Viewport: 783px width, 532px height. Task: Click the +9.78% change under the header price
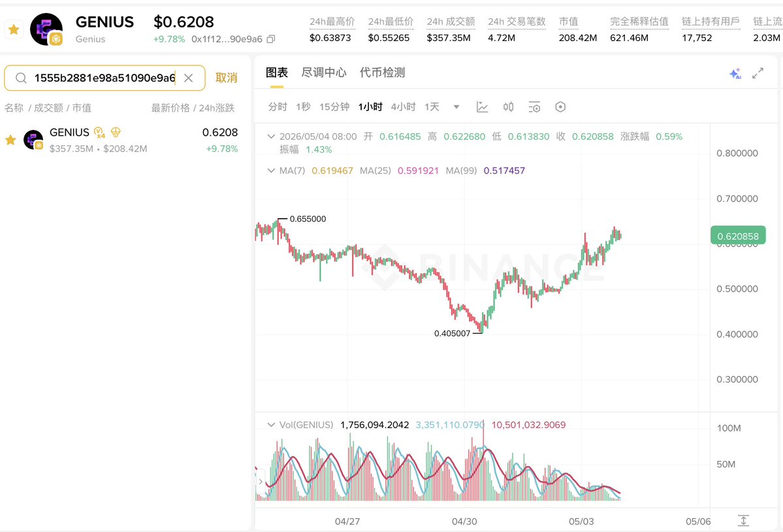click(168, 39)
